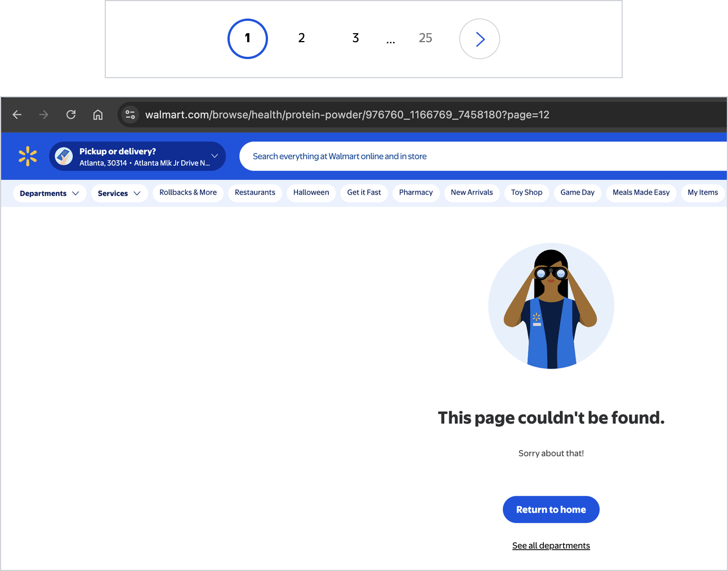Image resolution: width=728 pixels, height=571 pixels.
Task: Jump to page 25 in pagination
Action: (x=426, y=38)
